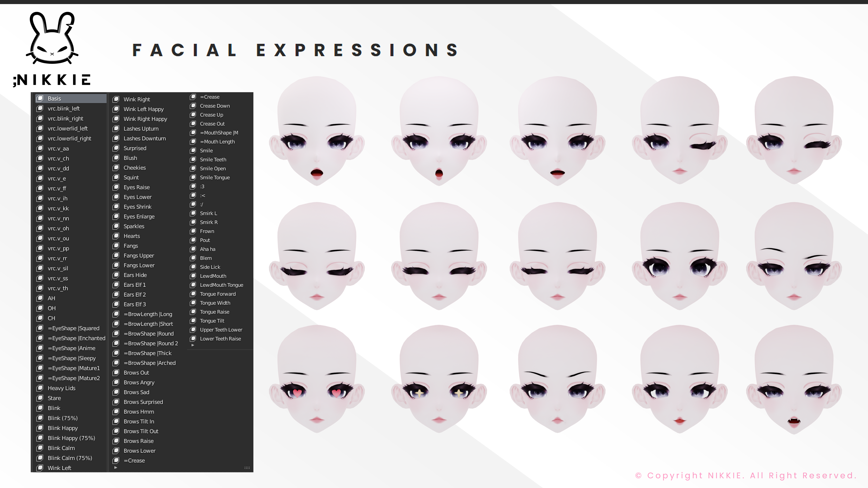Click the shape key icon beside Basis
Viewport: 868px width, 488px height.
pyautogui.click(x=40, y=98)
